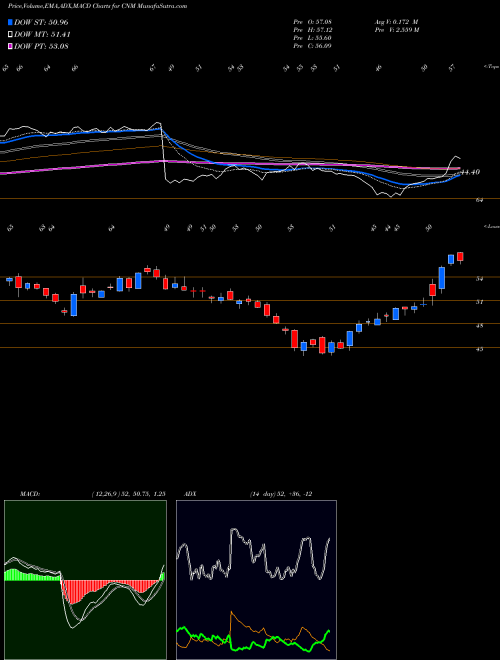500x660 pixels.
Task: Click the magenta DOW PT legend swatch
Action: pos(11,46)
